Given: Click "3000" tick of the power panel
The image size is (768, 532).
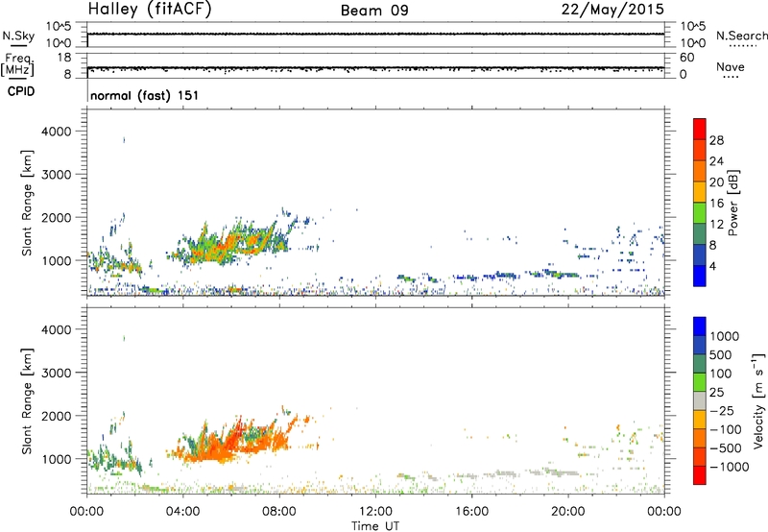Looking at the screenshot, I should 57,175.
